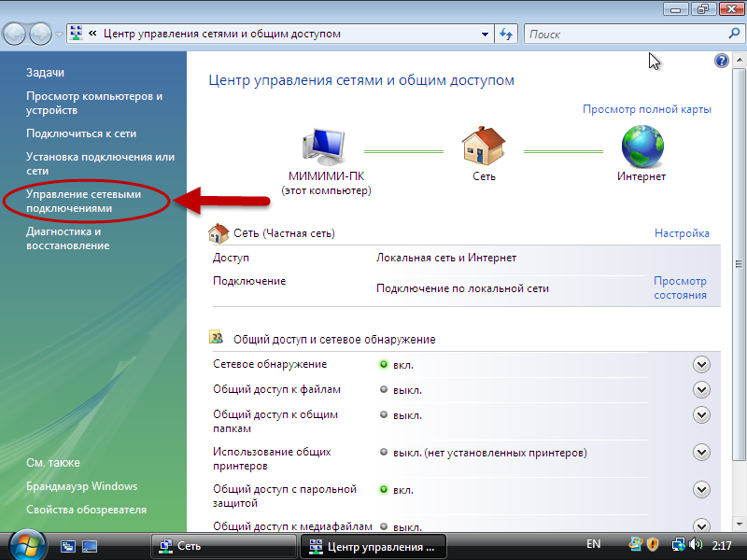Expand Общий доступ к файлам chevron
The width and height of the screenshot is (747, 560).
coord(701,390)
